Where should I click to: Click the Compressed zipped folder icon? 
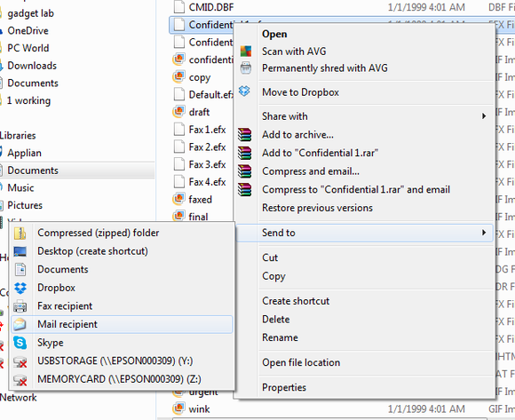pos(20,234)
